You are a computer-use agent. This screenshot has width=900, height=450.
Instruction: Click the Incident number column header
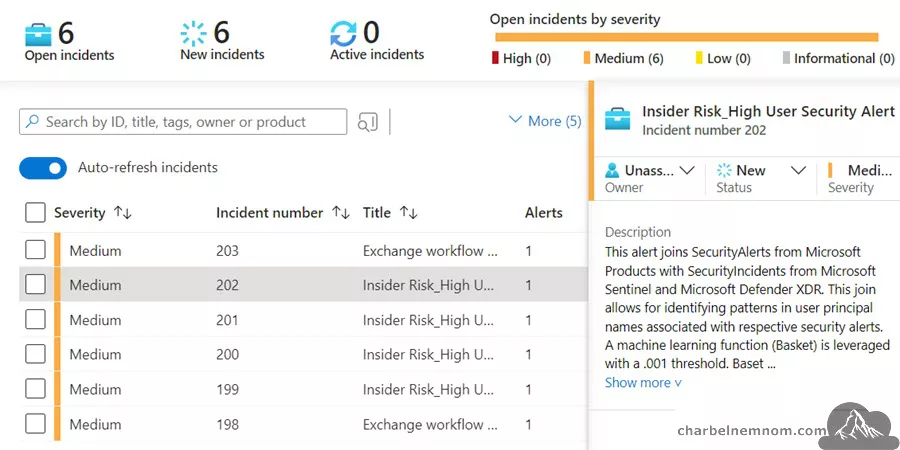(x=269, y=213)
